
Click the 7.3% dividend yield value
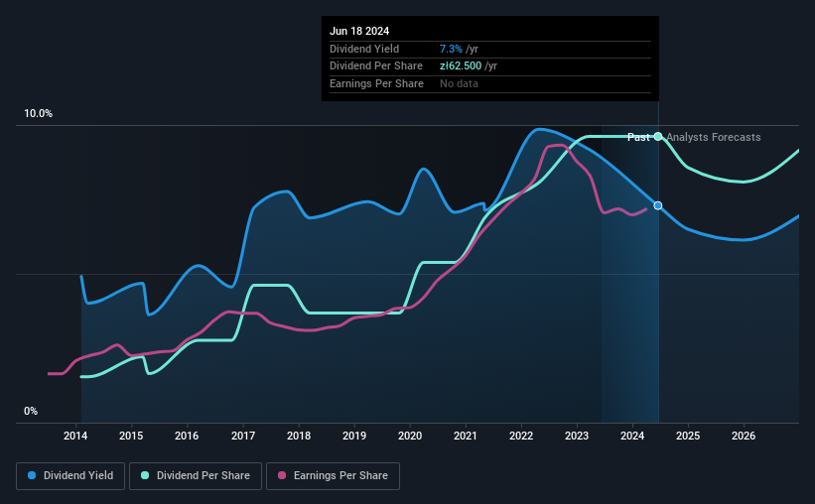coord(451,49)
